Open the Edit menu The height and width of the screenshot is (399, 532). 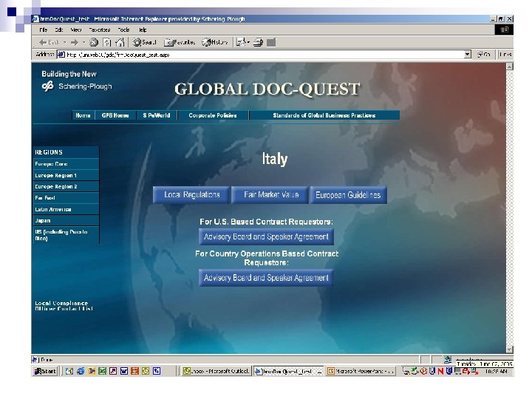click(x=59, y=30)
